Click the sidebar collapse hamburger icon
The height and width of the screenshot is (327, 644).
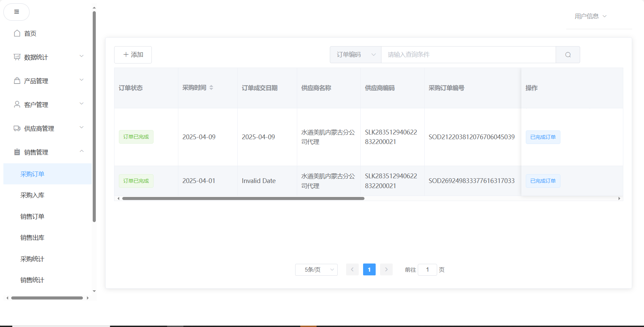pos(16,12)
